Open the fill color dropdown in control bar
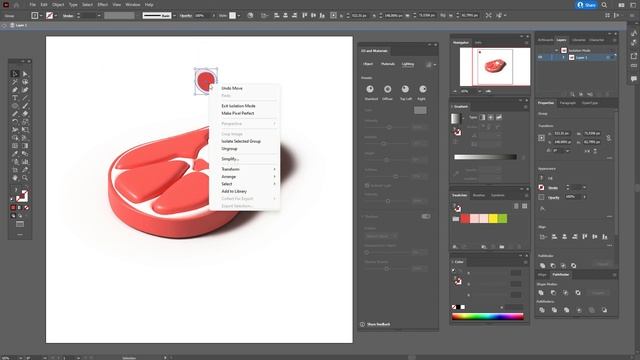 click(x=41, y=16)
